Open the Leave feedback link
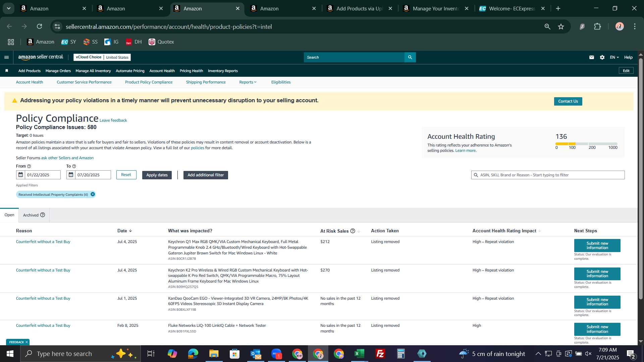 [x=113, y=120]
